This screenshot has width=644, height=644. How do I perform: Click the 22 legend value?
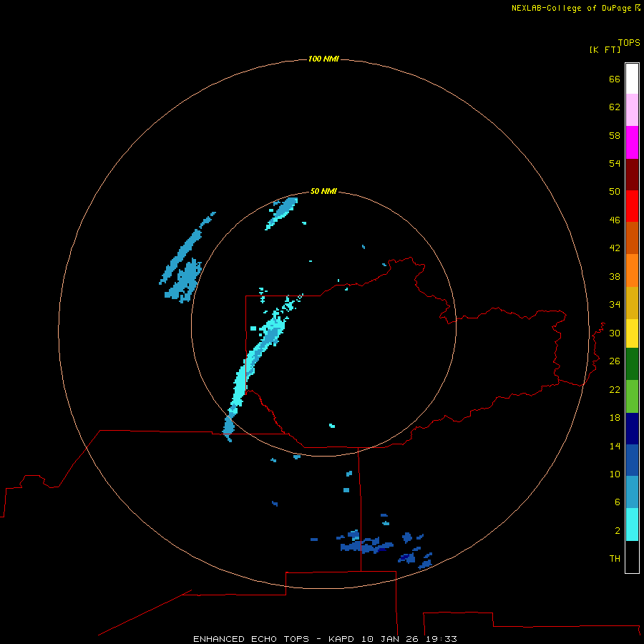(x=615, y=389)
